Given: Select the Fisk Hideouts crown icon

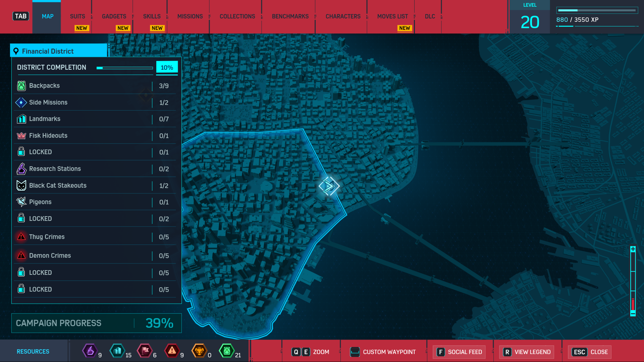Looking at the screenshot, I should (21, 136).
